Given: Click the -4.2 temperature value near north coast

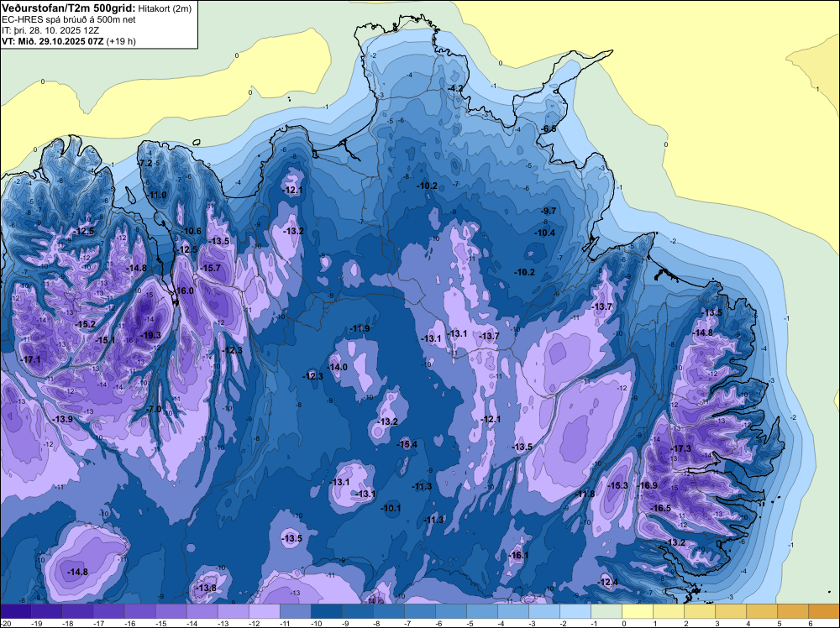Looking at the screenshot, I should pyautogui.click(x=455, y=88).
